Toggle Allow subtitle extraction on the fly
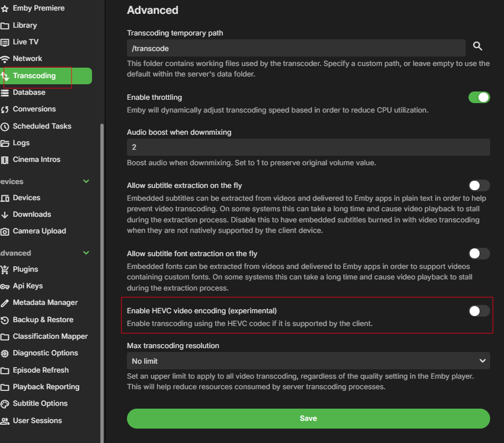The height and width of the screenshot is (443, 504). (x=479, y=185)
